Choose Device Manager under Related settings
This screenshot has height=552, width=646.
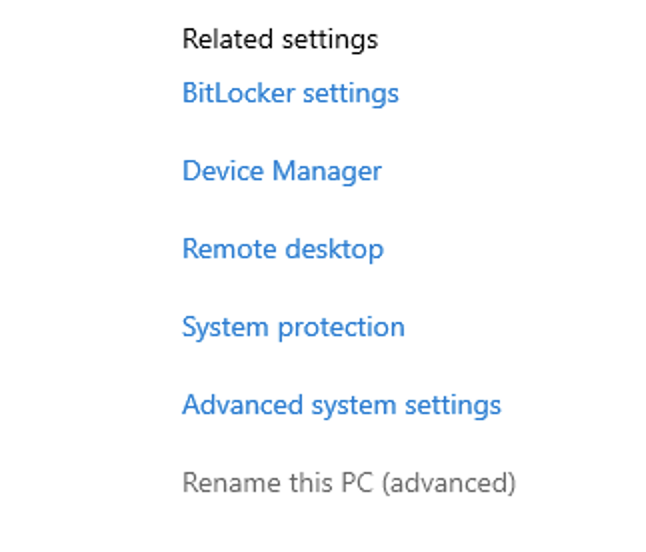click(282, 171)
